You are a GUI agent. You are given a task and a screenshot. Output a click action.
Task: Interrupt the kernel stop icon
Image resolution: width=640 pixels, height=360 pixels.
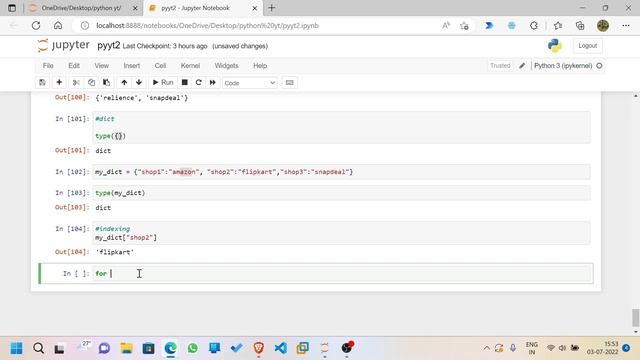[184, 82]
